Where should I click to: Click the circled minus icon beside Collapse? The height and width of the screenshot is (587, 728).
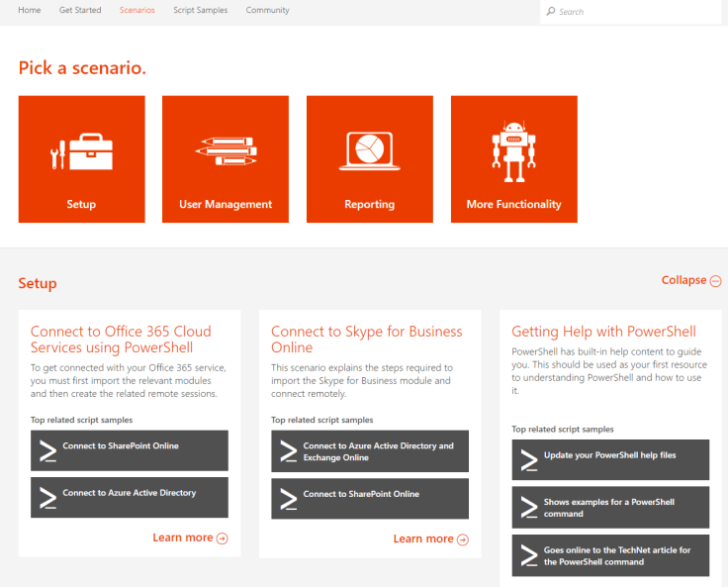[x=715, y=281]
